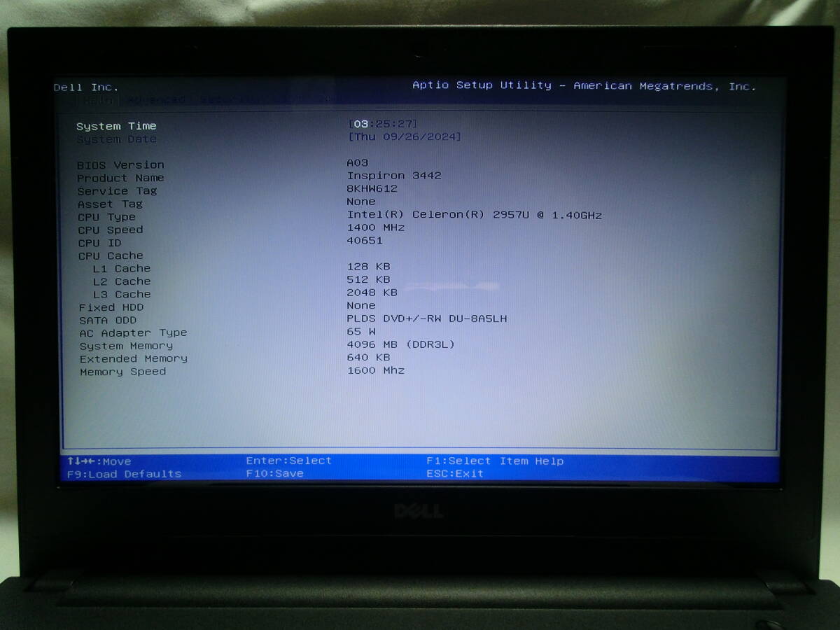Click the L3 Cache label

(122, 295)
